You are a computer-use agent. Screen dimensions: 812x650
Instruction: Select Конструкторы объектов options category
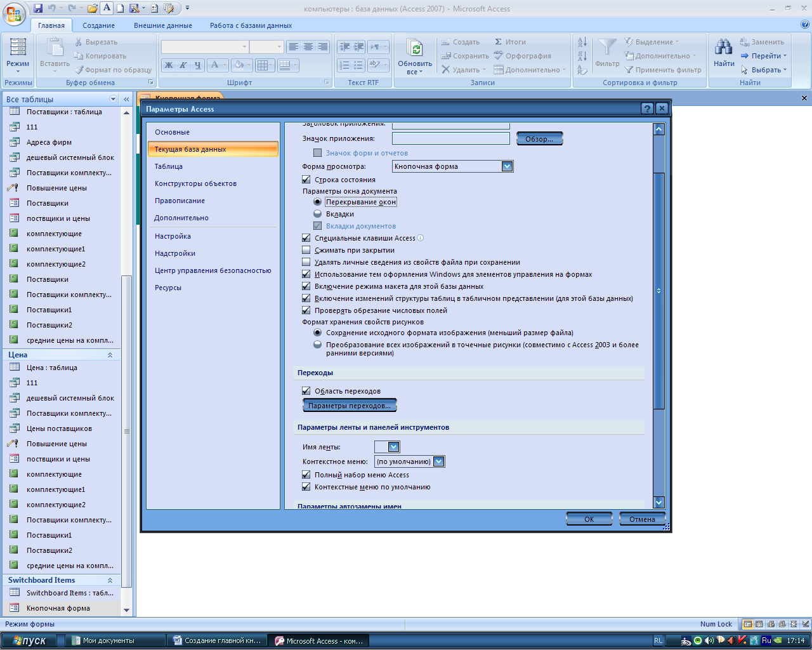coord(213,183)
